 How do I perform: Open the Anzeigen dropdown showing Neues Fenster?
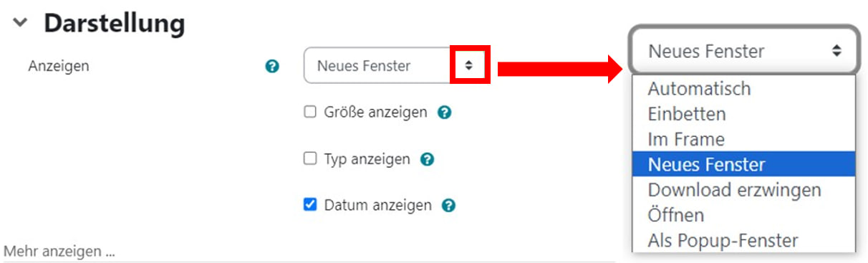pos(395,66)
